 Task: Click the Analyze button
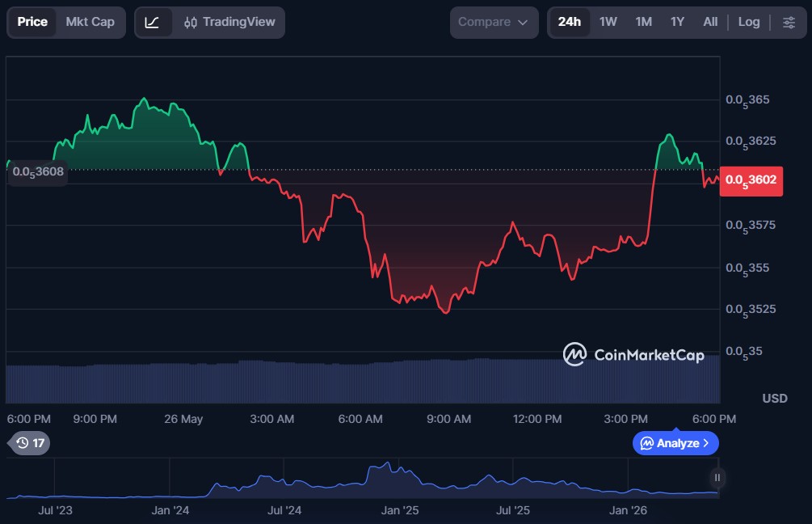675,443
